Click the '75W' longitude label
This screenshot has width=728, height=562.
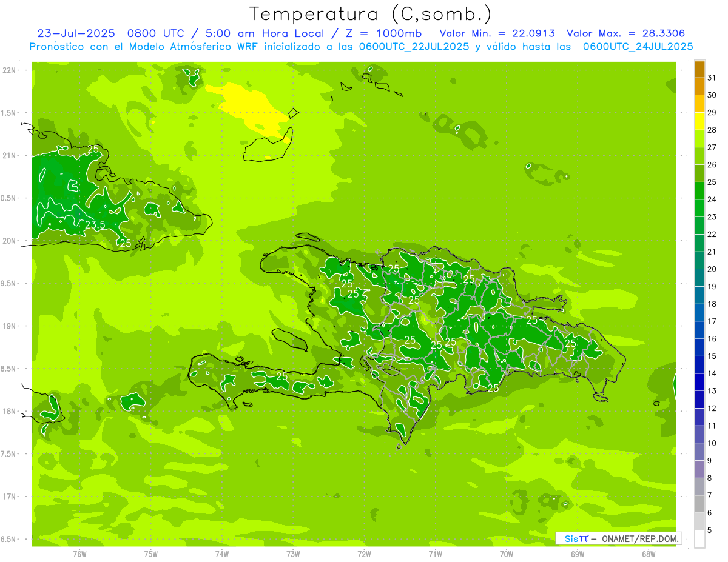[151, 554]
